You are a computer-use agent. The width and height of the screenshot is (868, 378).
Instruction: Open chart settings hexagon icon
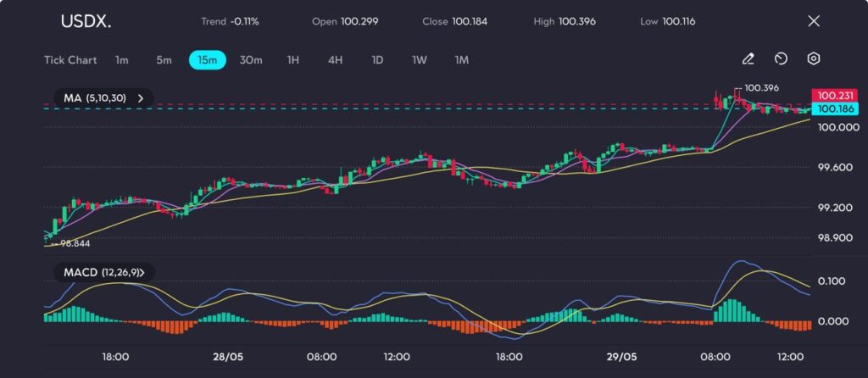(x=813, y=59)
